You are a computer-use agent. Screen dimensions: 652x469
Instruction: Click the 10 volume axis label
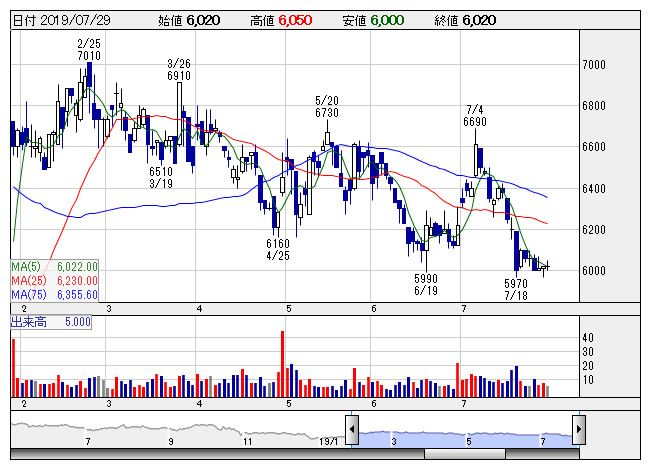[588, 380]
